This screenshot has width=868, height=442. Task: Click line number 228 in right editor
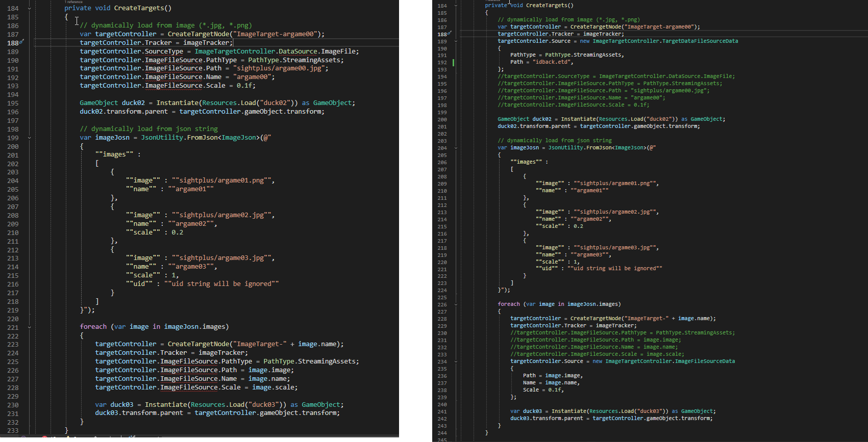click(x=442, y=319)
